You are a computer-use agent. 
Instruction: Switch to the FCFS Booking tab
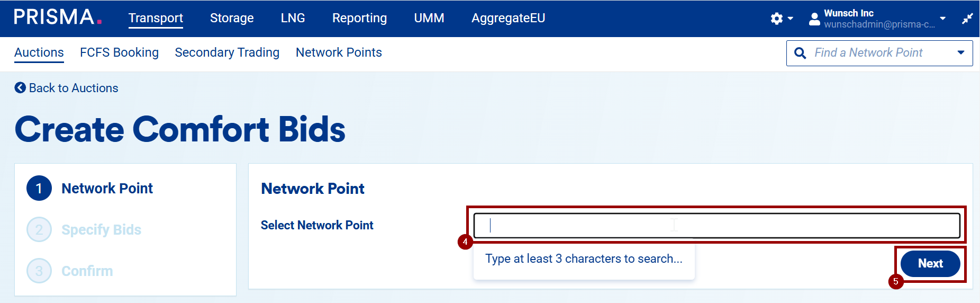pyautogui.click(x=119, y=52)
